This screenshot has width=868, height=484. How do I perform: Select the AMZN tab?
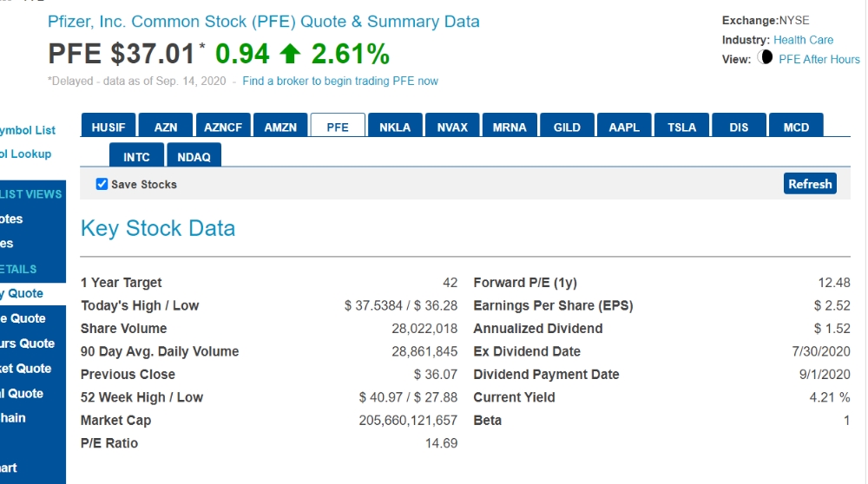point(280,125)
